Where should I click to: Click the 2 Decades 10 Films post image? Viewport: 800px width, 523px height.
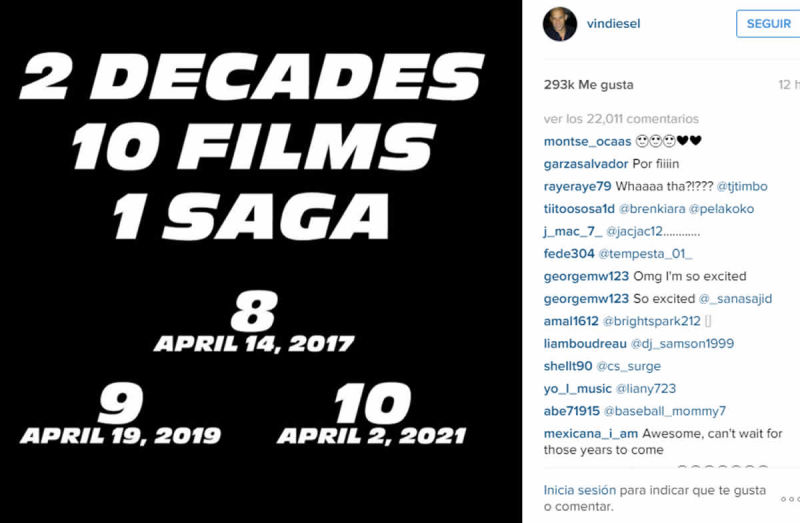261,261
